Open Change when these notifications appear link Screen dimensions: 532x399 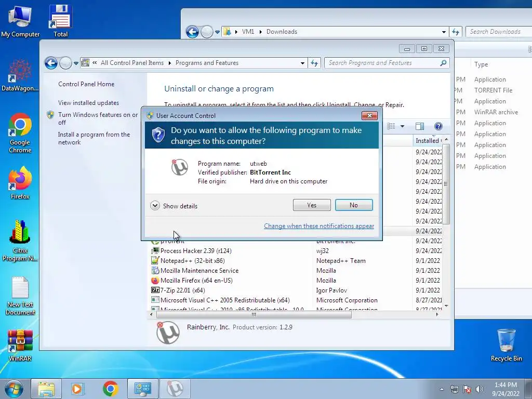click(319, 226)
